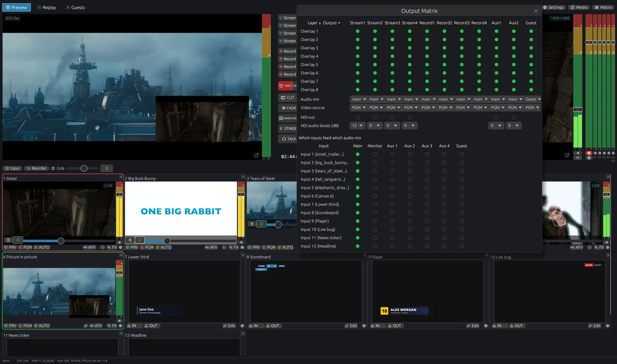The width and height of the screenshot is (617, 364).
Task: Click the TAKE button
Action: pyautogui.click(x=285, y=86)
